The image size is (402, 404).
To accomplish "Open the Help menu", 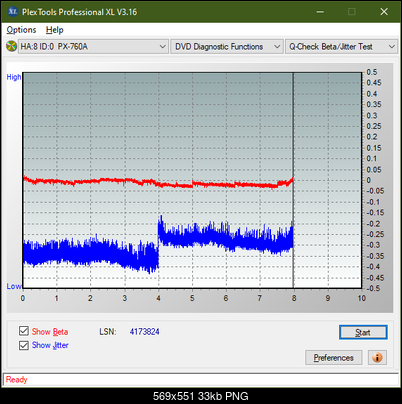I will point(55,30).
